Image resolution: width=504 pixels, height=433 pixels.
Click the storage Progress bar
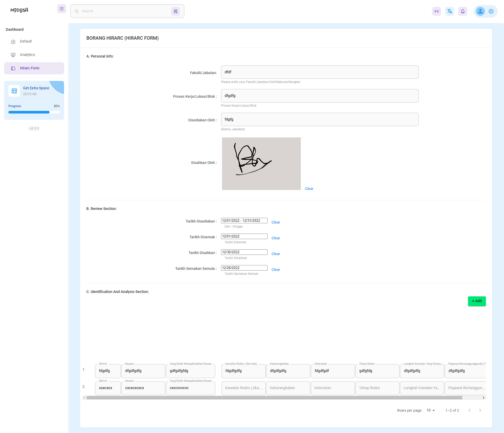tap(34, 112)
